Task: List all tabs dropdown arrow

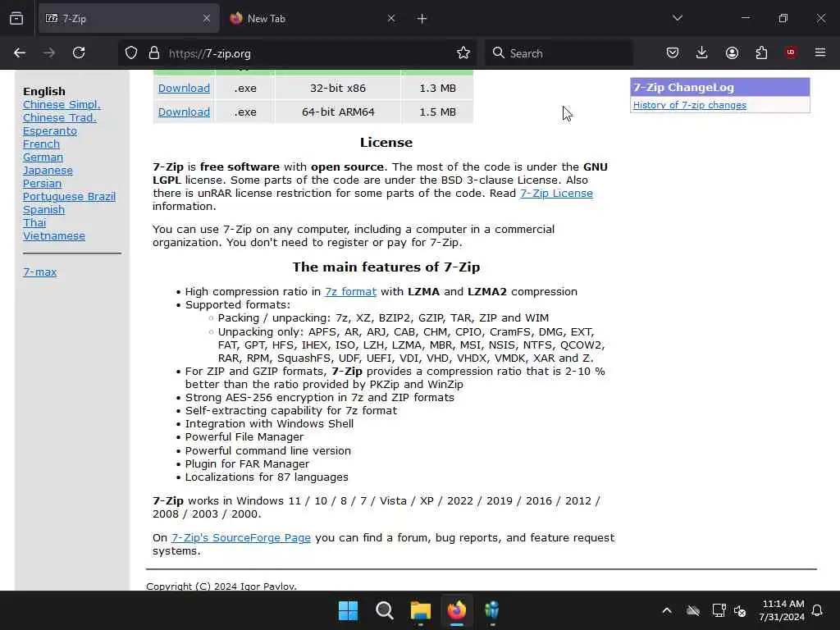Action: tap(678, 18)
